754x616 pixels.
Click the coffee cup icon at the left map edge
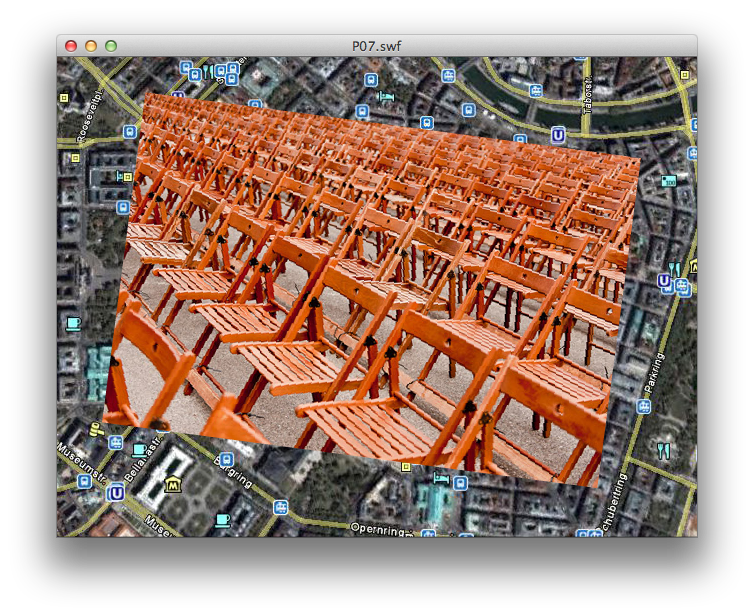[72, 323]
